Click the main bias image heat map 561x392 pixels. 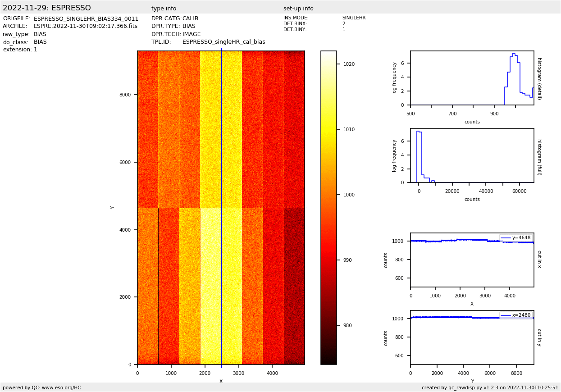point(221,207)
